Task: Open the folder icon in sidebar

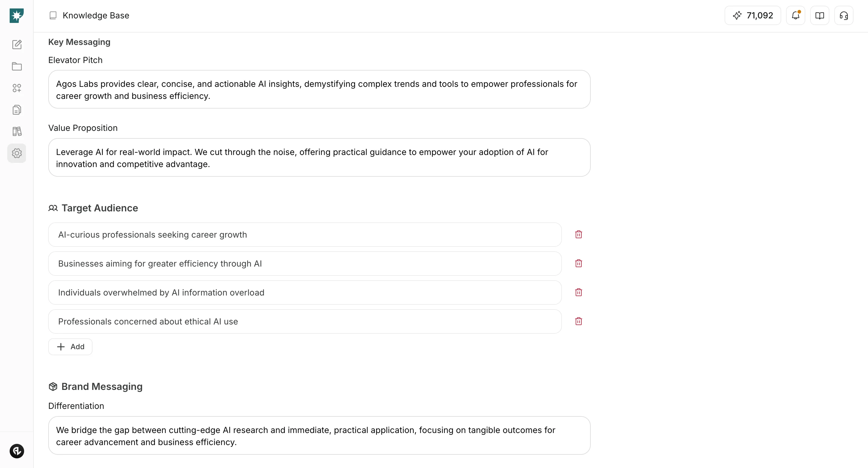Action: click(x=17, y=66)
